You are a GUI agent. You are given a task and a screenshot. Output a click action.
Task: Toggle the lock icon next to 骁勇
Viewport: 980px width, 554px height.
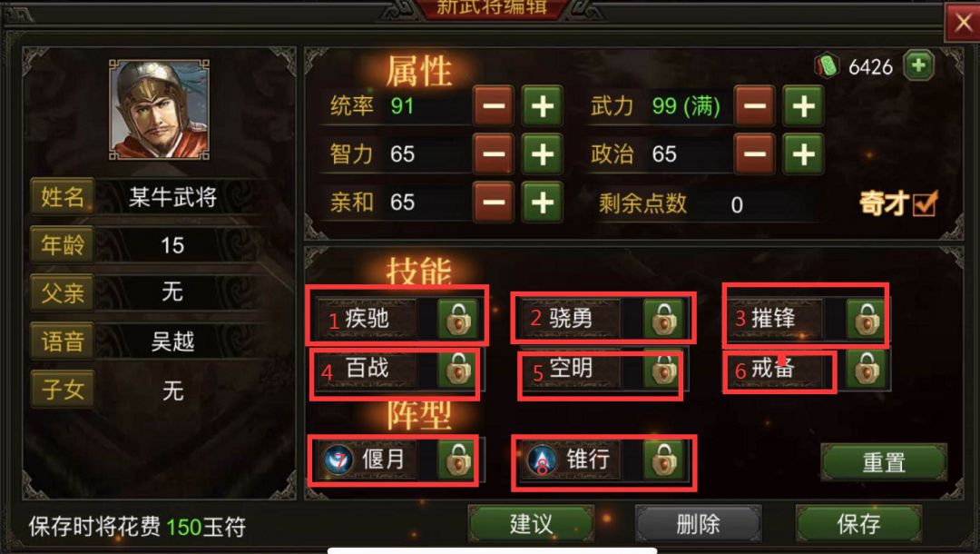pos(663,320)
